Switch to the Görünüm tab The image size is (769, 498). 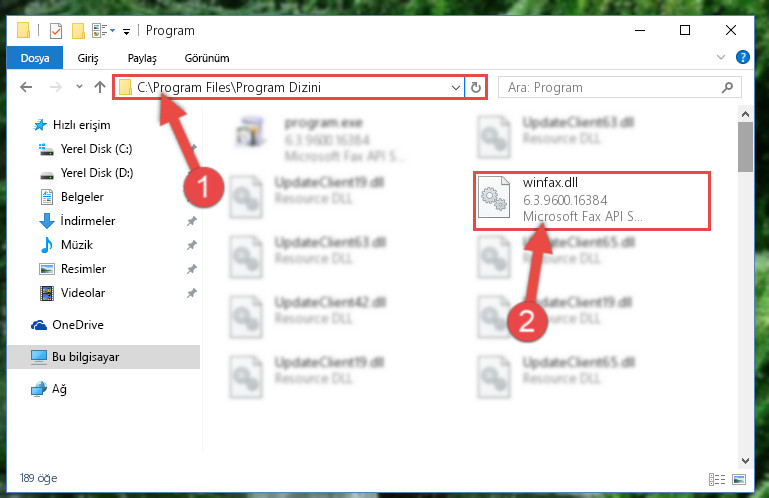point(207,58)
